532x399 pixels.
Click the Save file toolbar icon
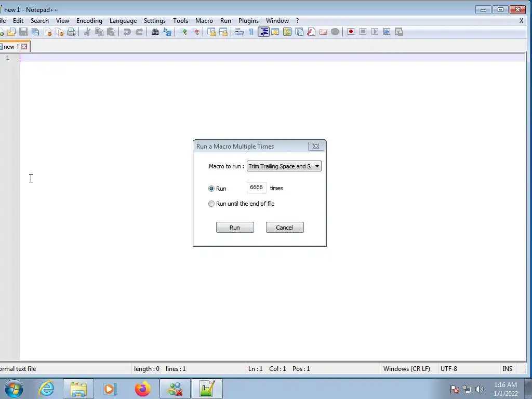coord(23,32)
